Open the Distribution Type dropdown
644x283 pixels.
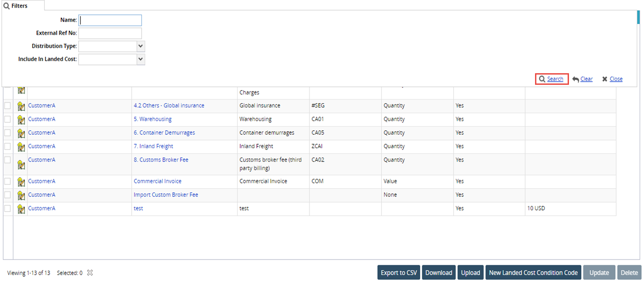pos(141,46)
